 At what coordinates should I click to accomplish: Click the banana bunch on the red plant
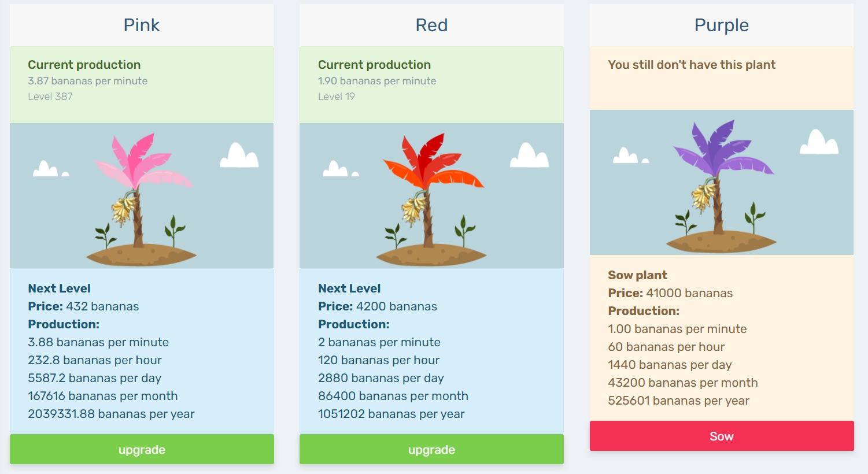pos(413,209)
